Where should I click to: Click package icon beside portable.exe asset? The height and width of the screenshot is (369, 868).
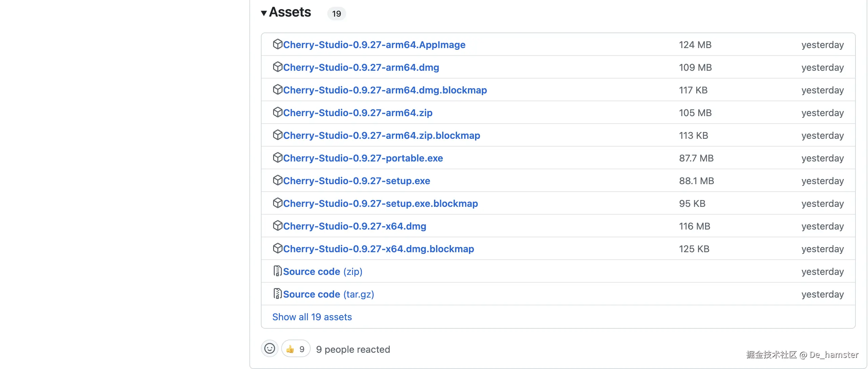277,158
